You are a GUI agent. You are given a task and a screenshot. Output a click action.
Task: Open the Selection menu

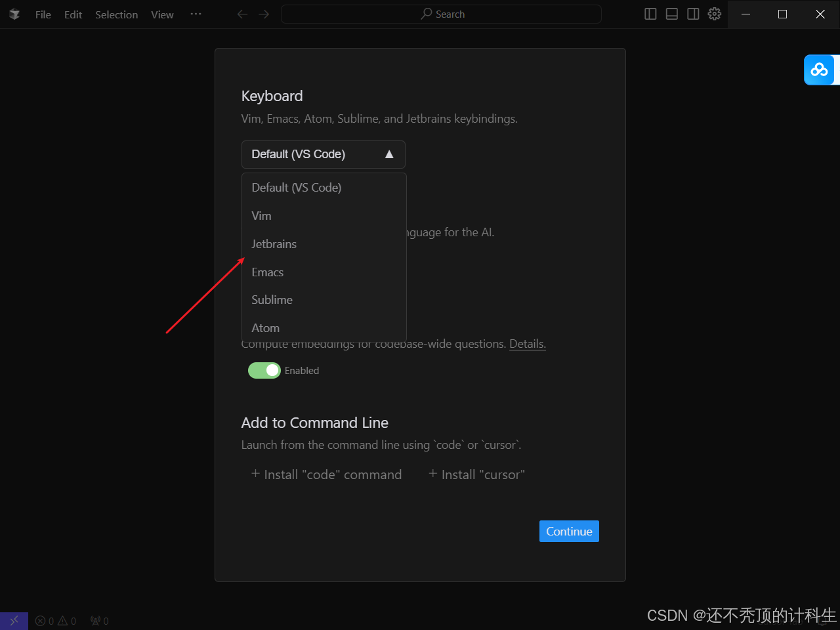tap(117, 14)
